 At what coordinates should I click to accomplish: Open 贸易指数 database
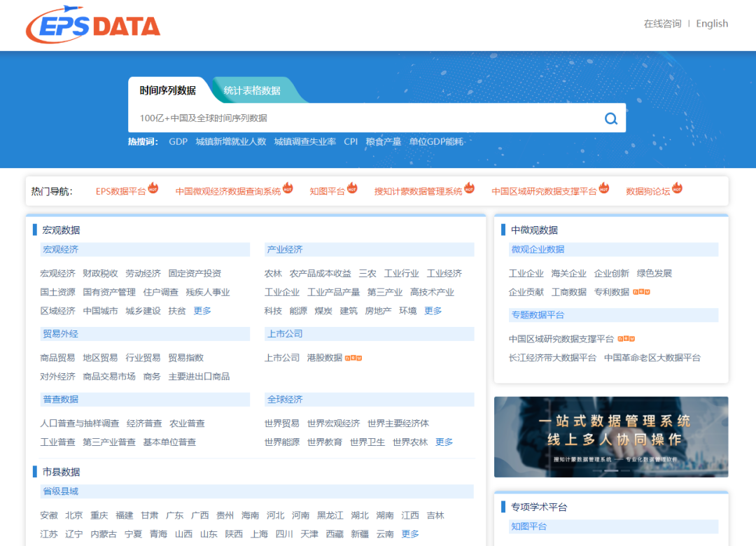[185, 358]
